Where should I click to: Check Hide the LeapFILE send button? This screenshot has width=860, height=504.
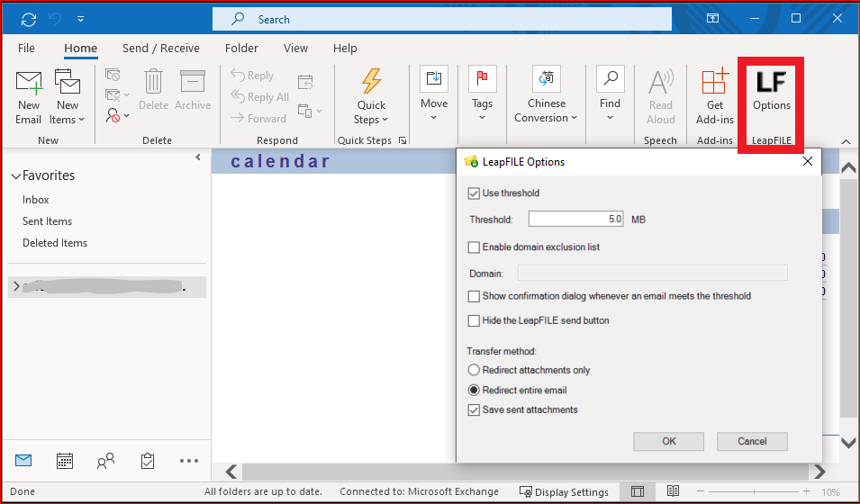474,321
